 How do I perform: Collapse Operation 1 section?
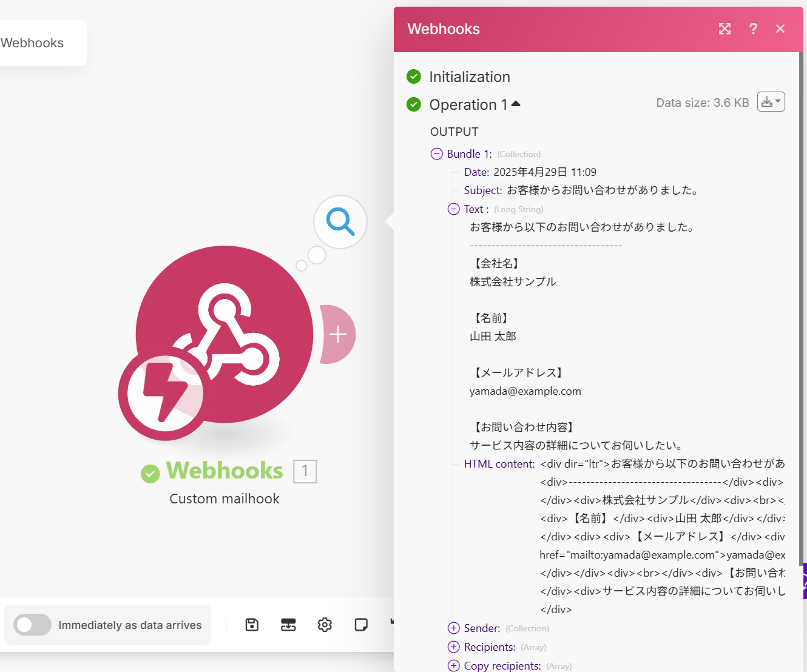(x=516, y=104)
